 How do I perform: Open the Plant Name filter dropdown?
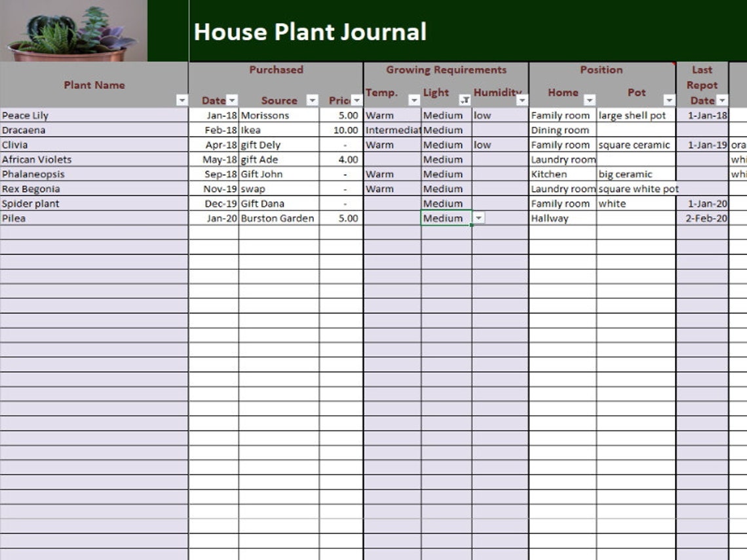[182, 99]
